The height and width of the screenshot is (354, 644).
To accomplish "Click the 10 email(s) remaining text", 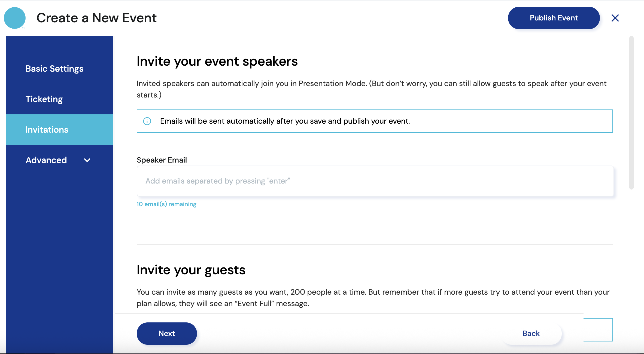I will tap(166, 204).
